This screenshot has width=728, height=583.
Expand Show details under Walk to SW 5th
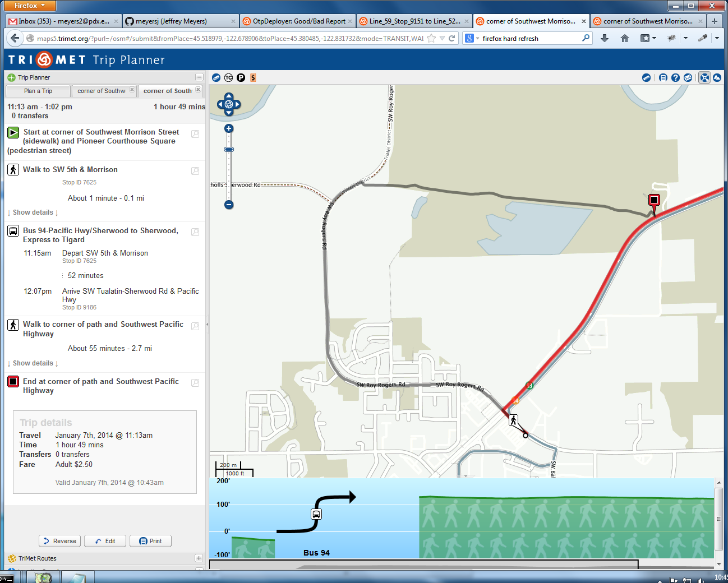pyautogui.click(x=33, y=212)
